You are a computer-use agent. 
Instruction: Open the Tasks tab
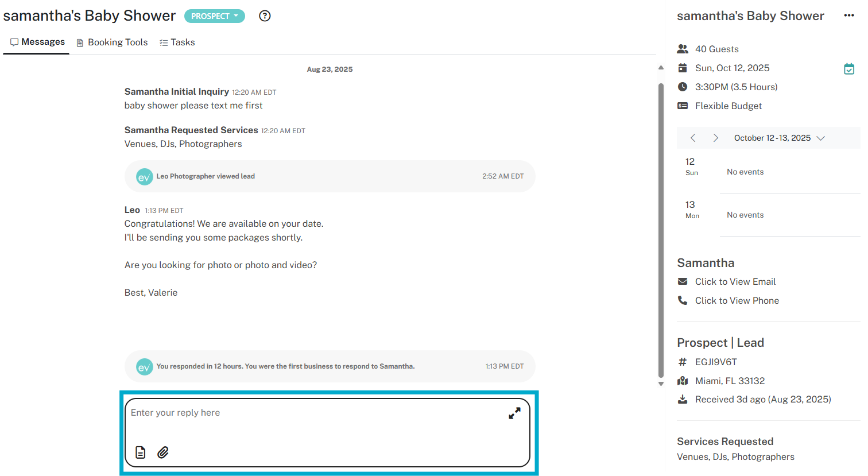(x=177, y=42)
